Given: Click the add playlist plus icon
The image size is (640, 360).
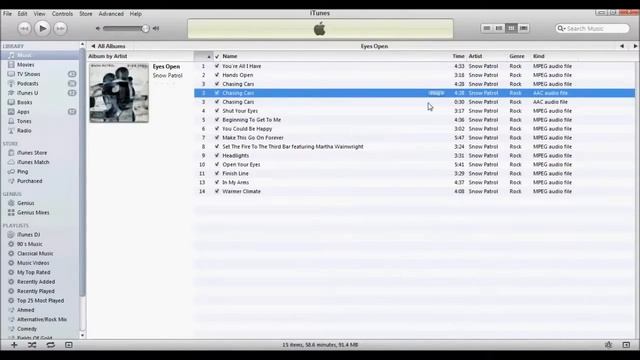Looking at the screenshot, I should 14,345.
